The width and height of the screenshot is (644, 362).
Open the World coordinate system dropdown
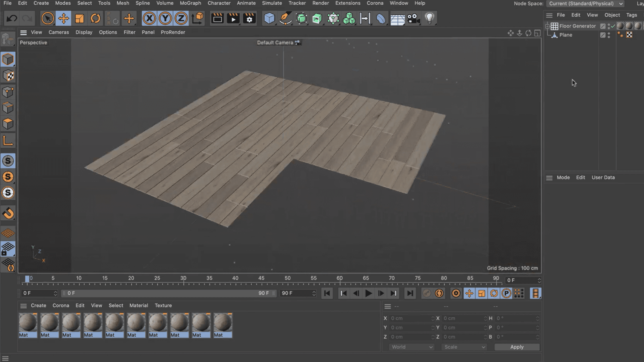(x=411, y=347)
